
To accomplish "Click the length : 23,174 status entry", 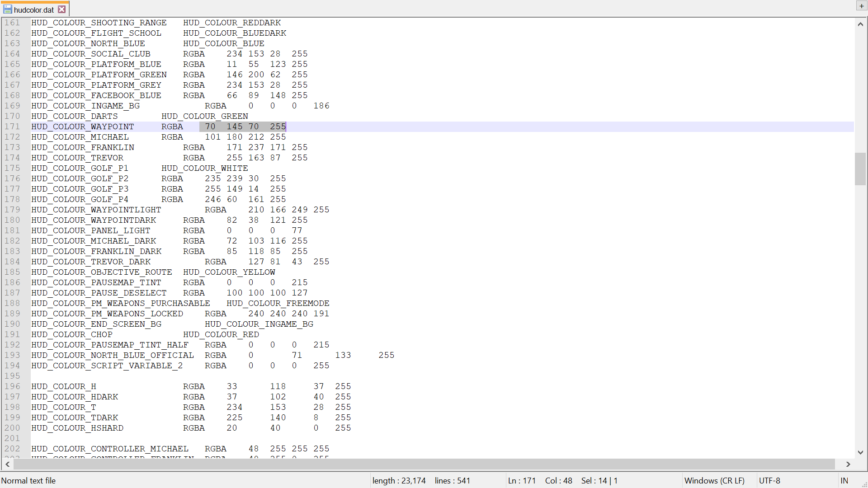I will [x=399, y=481].
